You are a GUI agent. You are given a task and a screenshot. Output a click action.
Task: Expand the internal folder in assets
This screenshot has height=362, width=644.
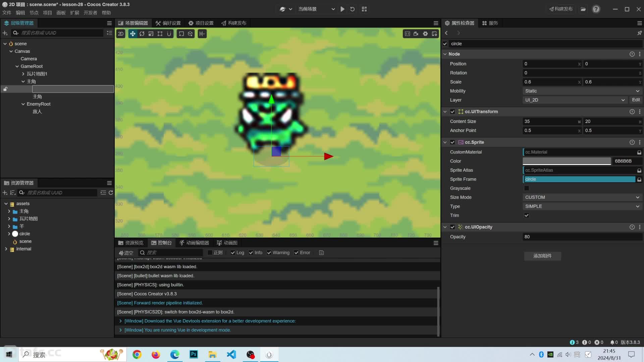point(6,249)
